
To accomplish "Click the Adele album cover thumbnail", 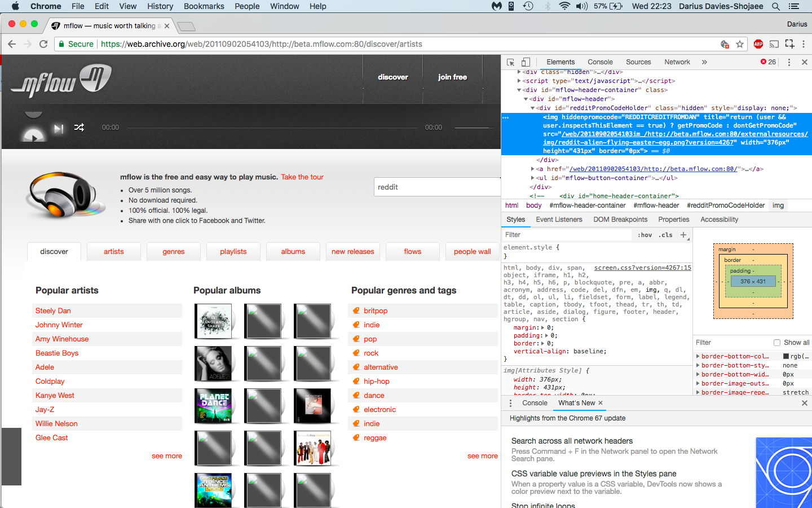I will tap(213, 364).
